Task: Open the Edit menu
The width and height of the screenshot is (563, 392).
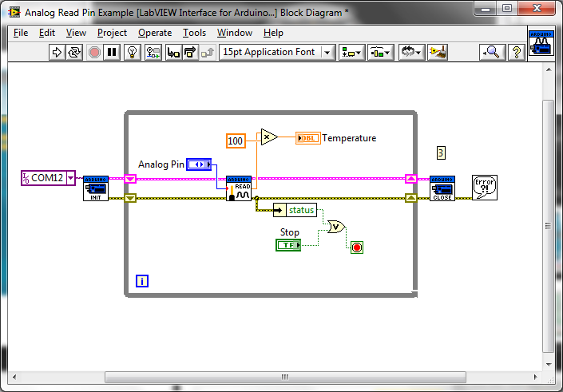Action: [46, 33]
